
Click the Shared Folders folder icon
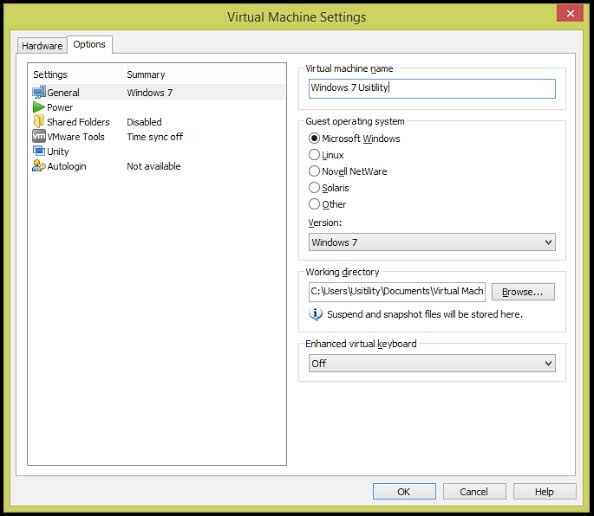coord(39,122)
